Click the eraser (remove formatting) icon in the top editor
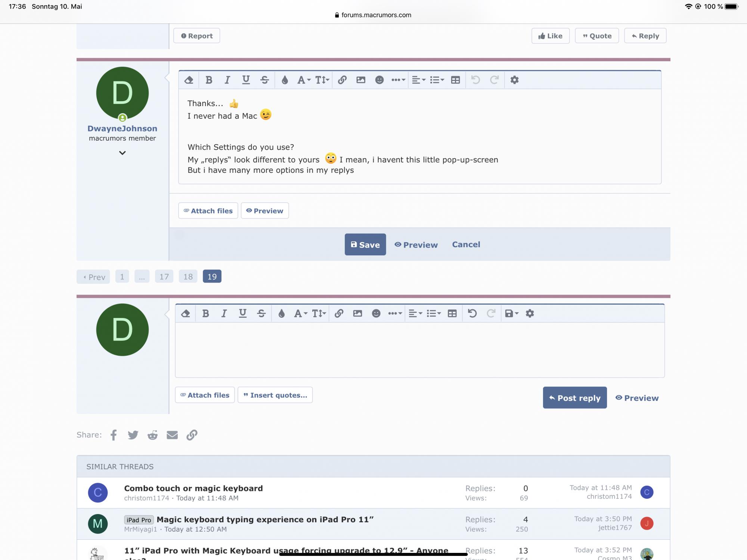This screenshot has height=560, width=747. tap(189, 80)
